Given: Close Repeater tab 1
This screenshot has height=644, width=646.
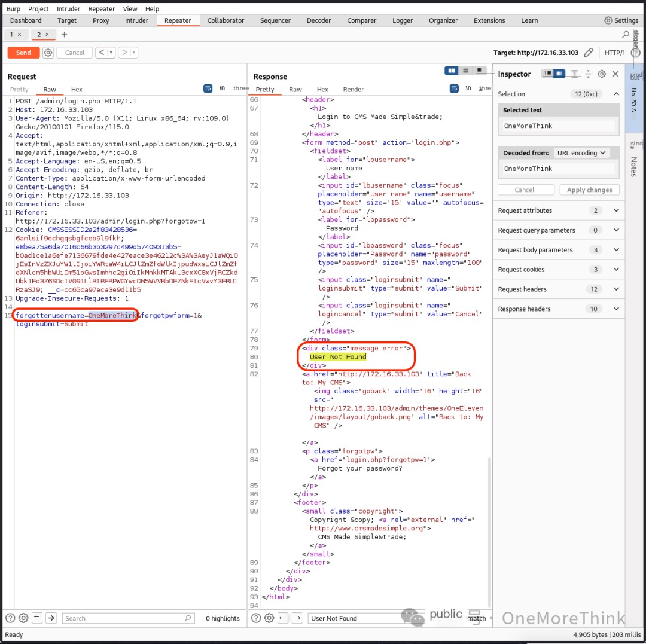Looking at the screenshot, I should [x=19, y=35].
